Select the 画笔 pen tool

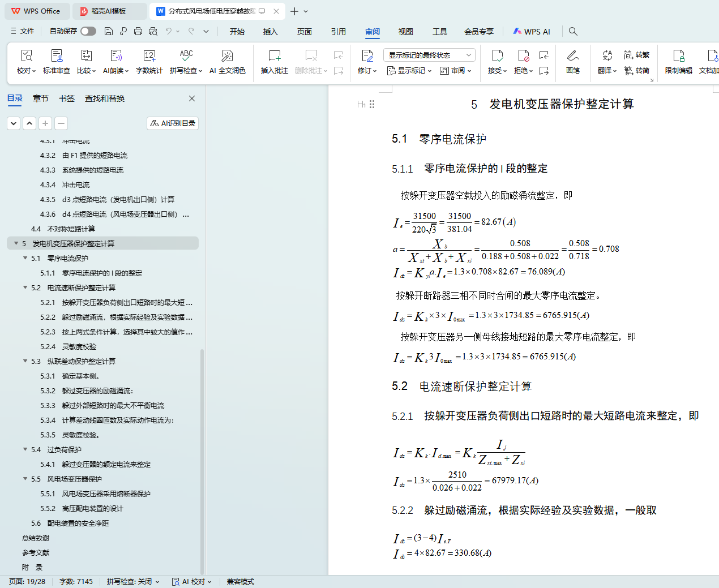572,61
